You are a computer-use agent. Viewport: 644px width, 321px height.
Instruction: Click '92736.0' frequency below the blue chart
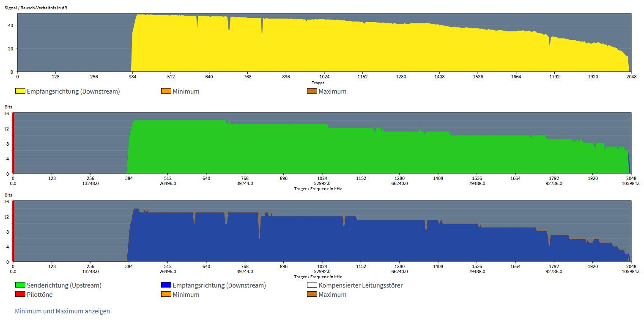[x=554, y=272]
